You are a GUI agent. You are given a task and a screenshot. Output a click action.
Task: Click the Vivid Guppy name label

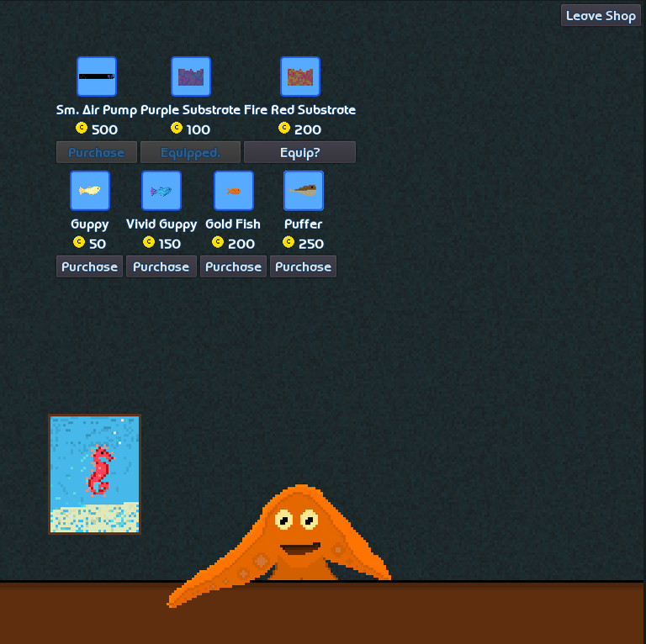[161, 224]
